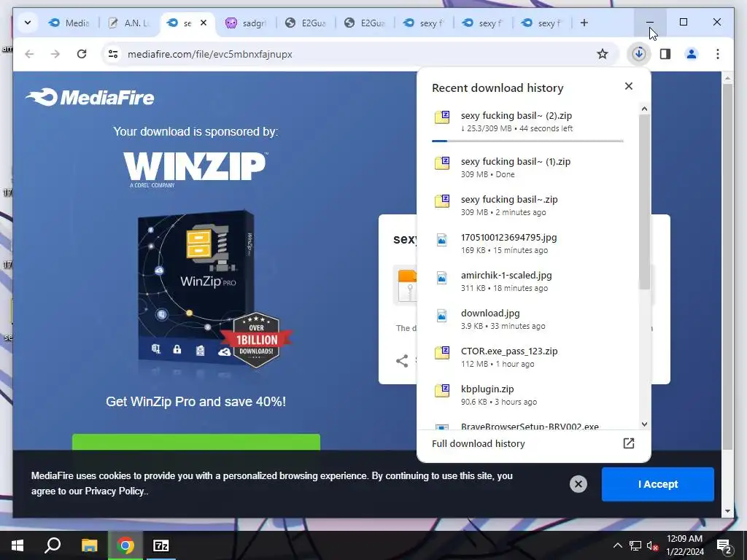Click the download popup scroll up arrow
The width and height of the screenshot is (747, 560).
644,109
